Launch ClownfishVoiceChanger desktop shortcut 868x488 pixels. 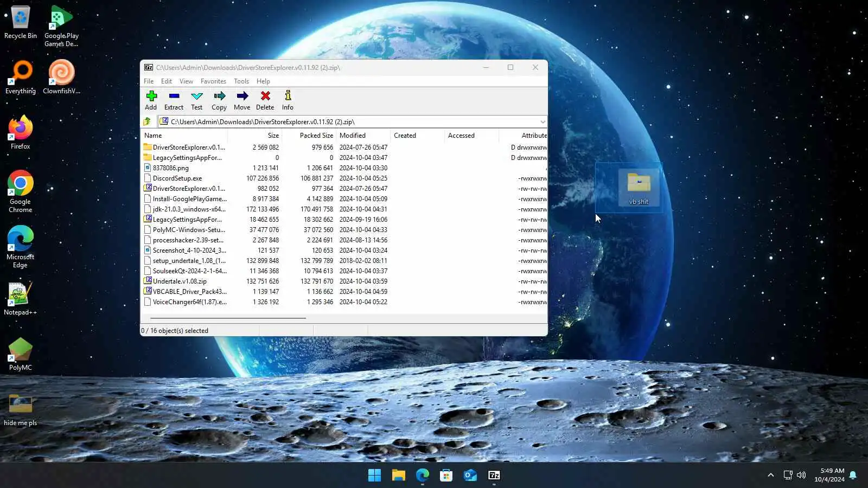61,77
